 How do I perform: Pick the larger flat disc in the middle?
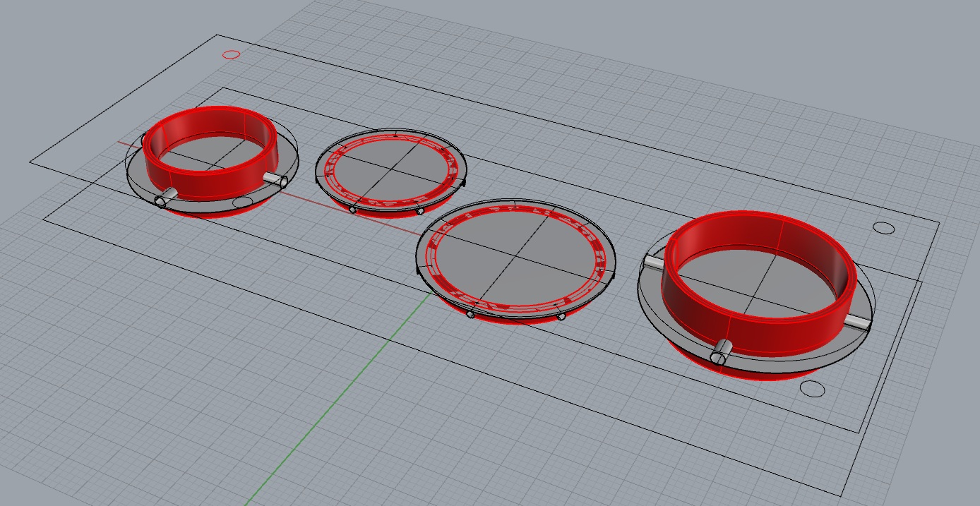tap(516, 258)
